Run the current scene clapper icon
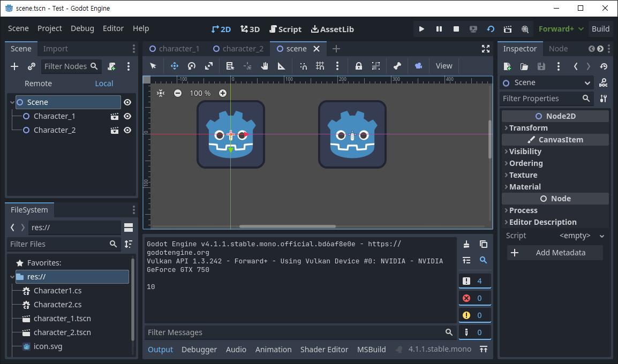Viewport: 618px width, 364px height. (508, 29)
